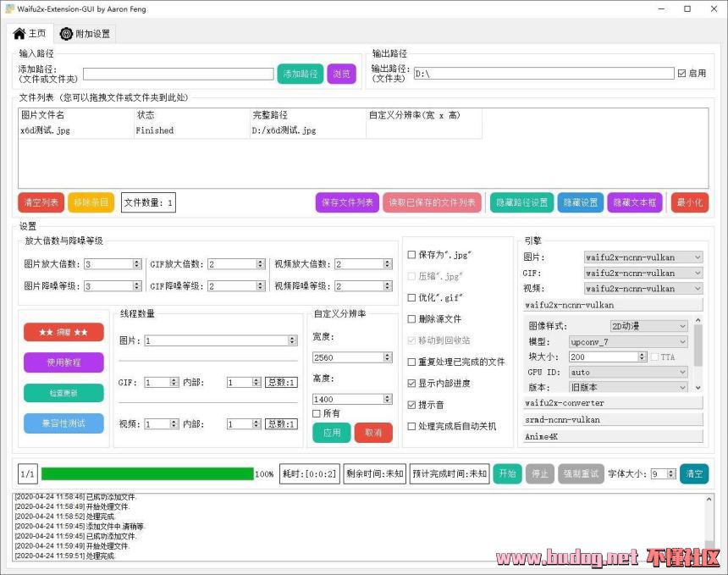The width and height of the screenshot is (728, 575).
Task: Click the red 捐赠 donate button
Action: click(x=63, y=333)
